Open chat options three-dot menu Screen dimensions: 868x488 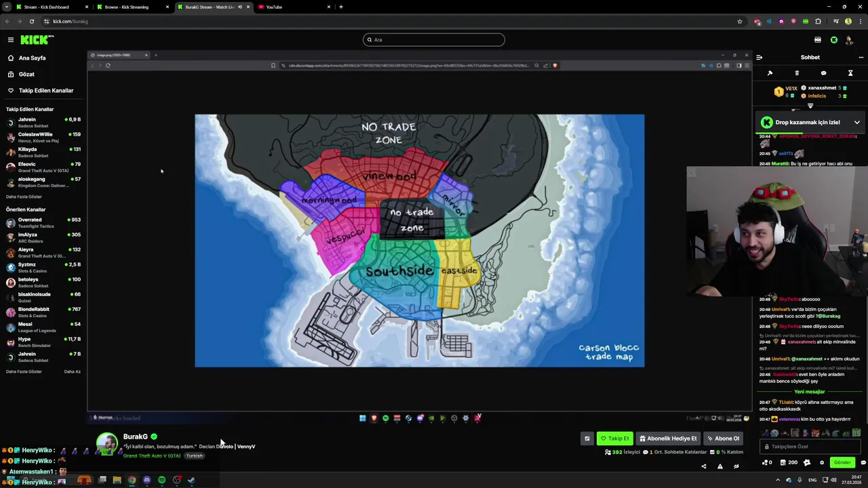pyautogui.click(x=861, y=58)
